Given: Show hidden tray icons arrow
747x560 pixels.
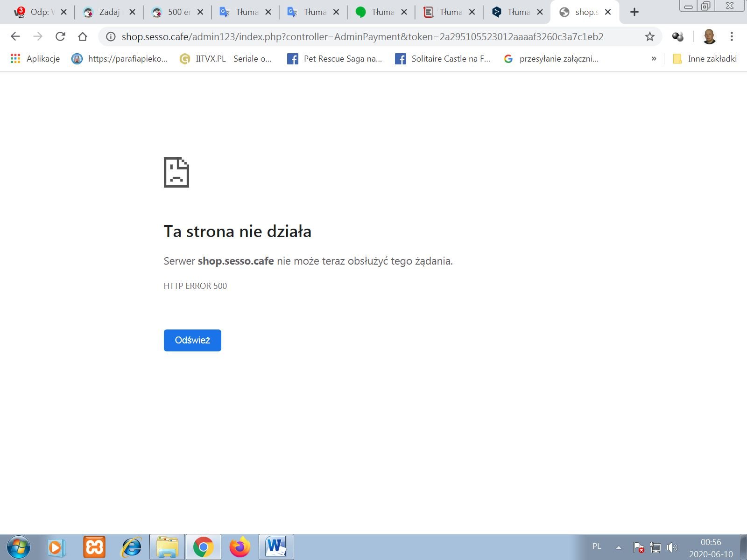Looking at the screenshot, I should click(619, 547).
